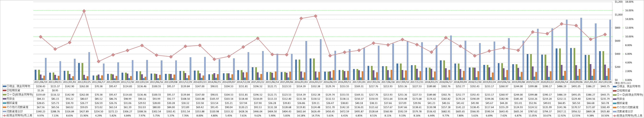The image size is (644, 118).
Task: Click the $115.37 cash cell
Action: coord(55,86)
